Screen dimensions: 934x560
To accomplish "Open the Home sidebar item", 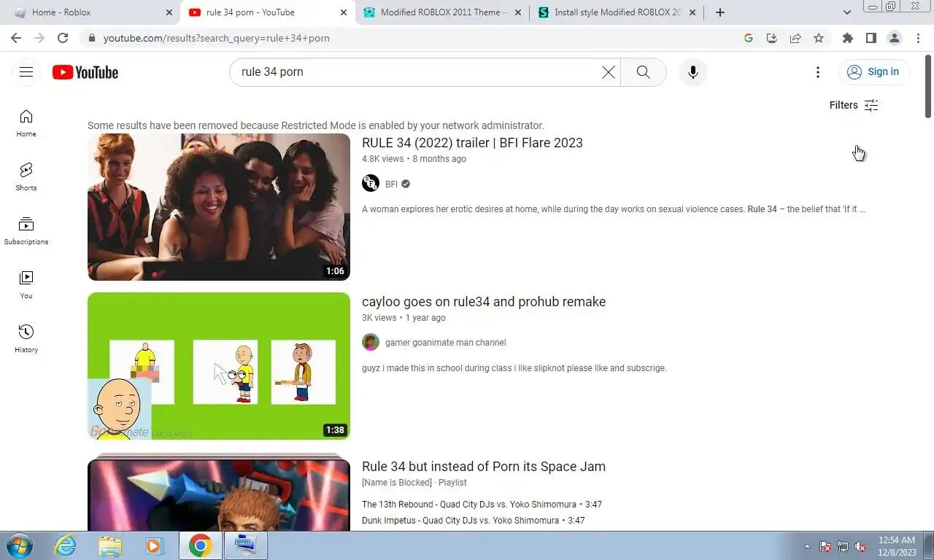I will 26,123.
